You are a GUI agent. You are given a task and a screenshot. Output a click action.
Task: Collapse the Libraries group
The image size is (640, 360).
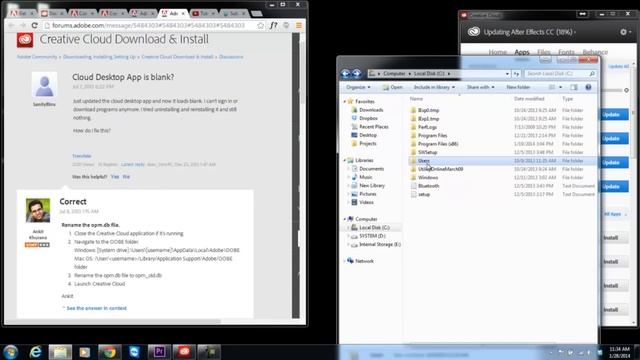344,160
